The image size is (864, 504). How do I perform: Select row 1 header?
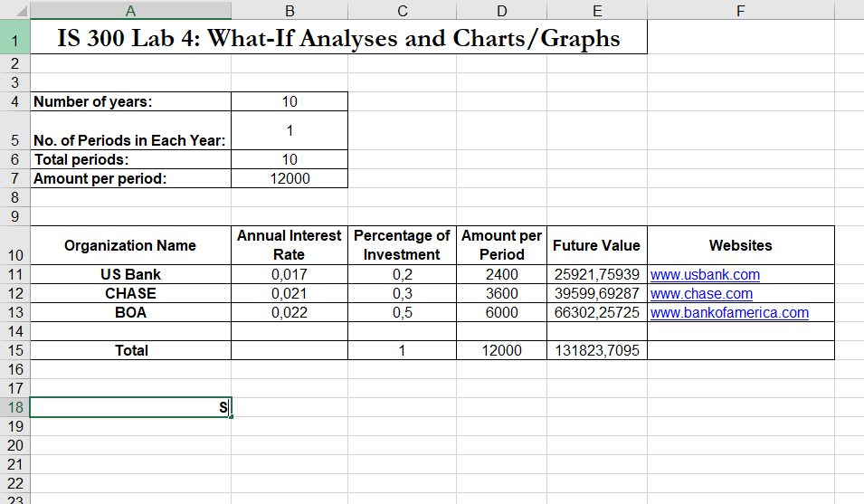[x=14, y=37]
